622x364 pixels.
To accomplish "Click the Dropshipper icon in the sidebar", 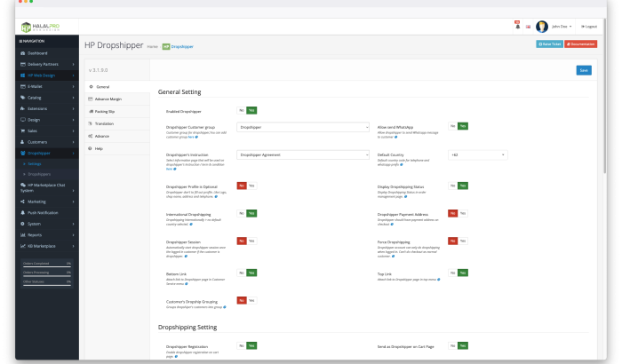I will coord(22,153).
